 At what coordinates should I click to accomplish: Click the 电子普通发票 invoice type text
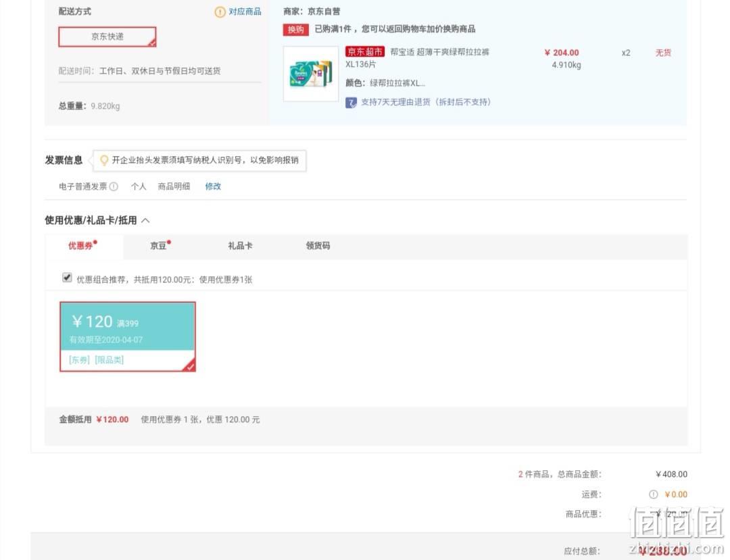click(x=83, y=186)
